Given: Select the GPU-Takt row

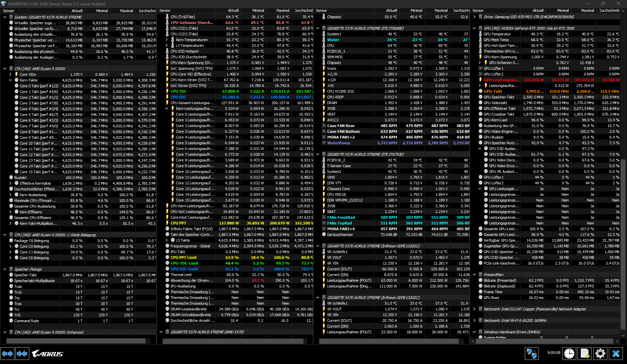Looking at the screenshot, I should click(546, 91).
